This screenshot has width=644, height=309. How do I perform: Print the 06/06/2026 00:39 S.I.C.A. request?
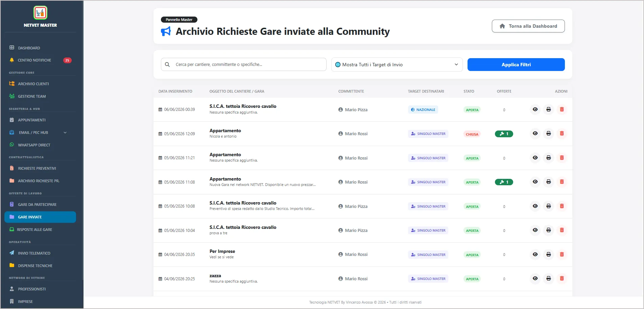[549, 110]
